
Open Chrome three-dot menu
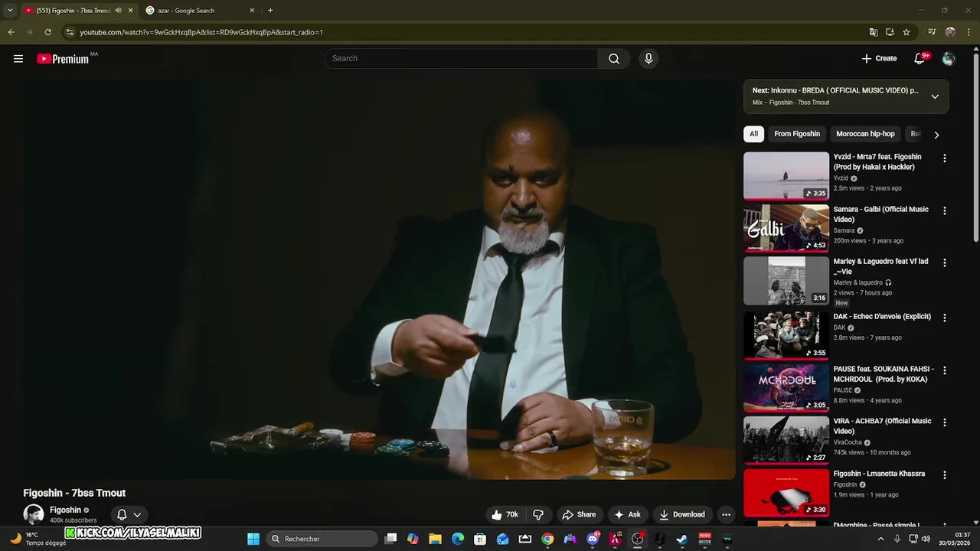coord(968,32)
